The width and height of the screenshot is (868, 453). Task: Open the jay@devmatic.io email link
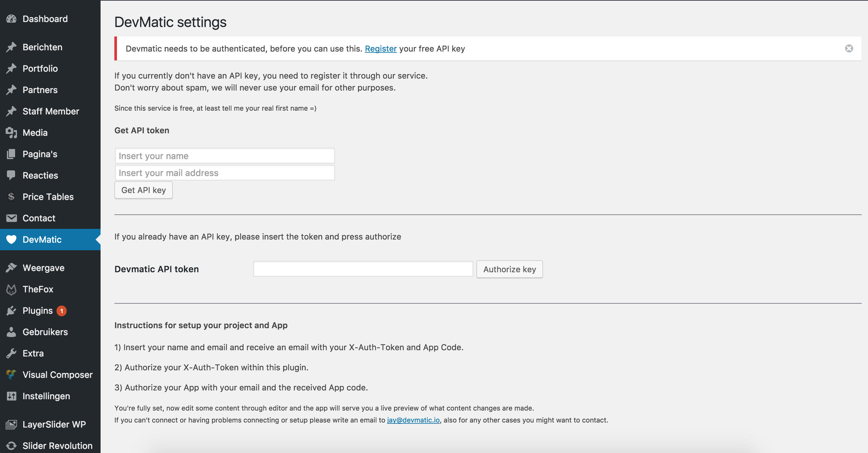(414, 420)
